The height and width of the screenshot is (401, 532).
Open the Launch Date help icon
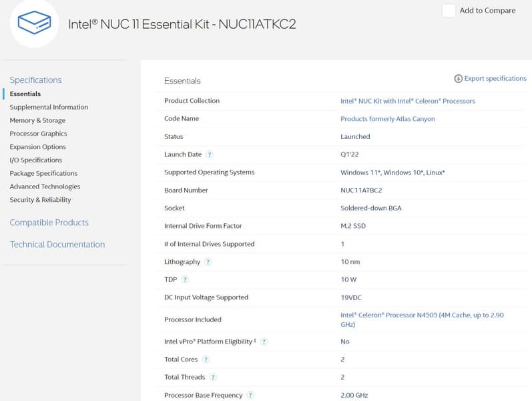pyautogui.click(x=209, y=154)
